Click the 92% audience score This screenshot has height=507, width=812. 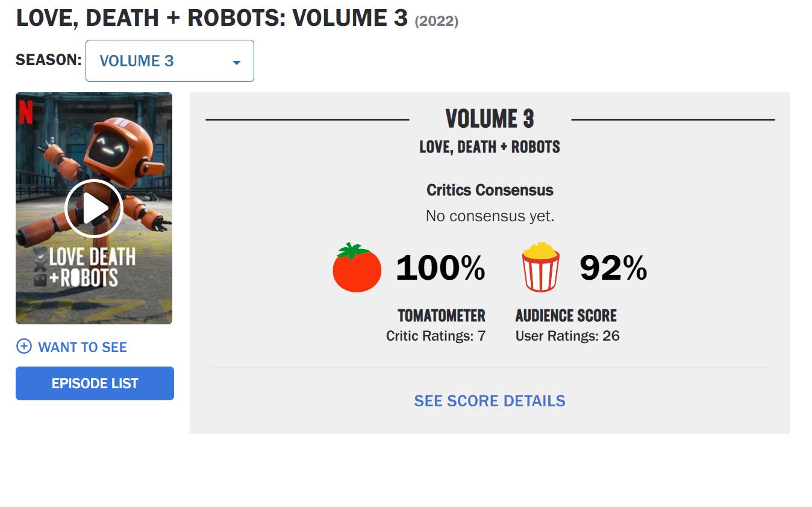tap(613, 268)
